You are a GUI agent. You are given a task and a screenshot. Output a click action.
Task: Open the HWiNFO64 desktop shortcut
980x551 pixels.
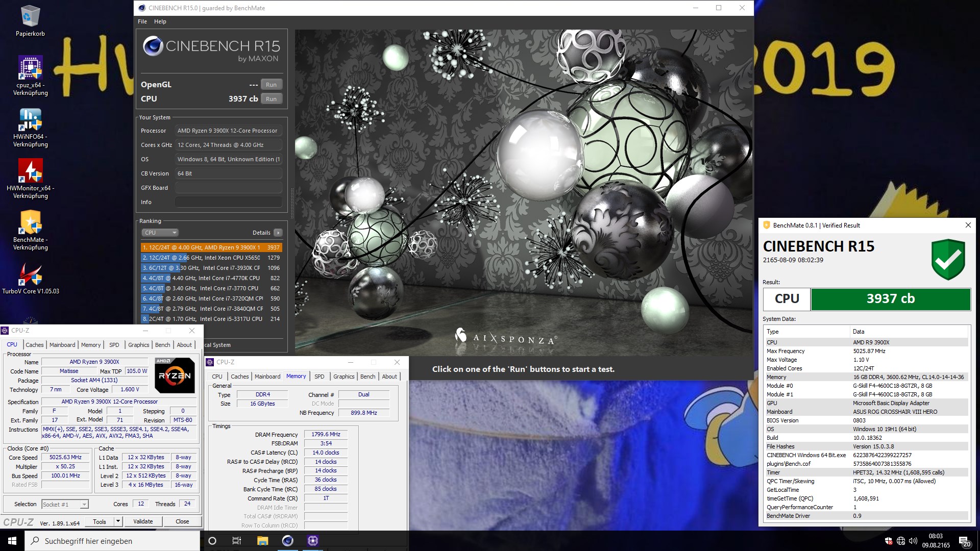(30, 128)
